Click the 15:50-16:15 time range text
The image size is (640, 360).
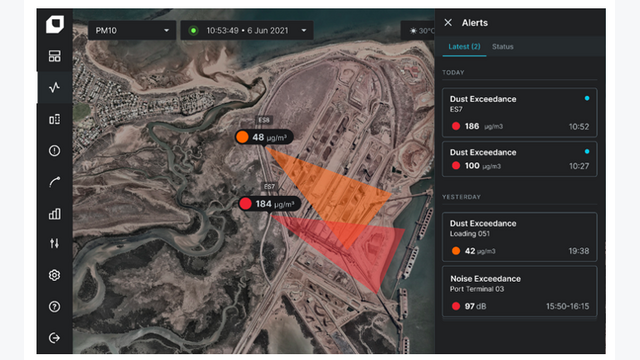point(567,306)
